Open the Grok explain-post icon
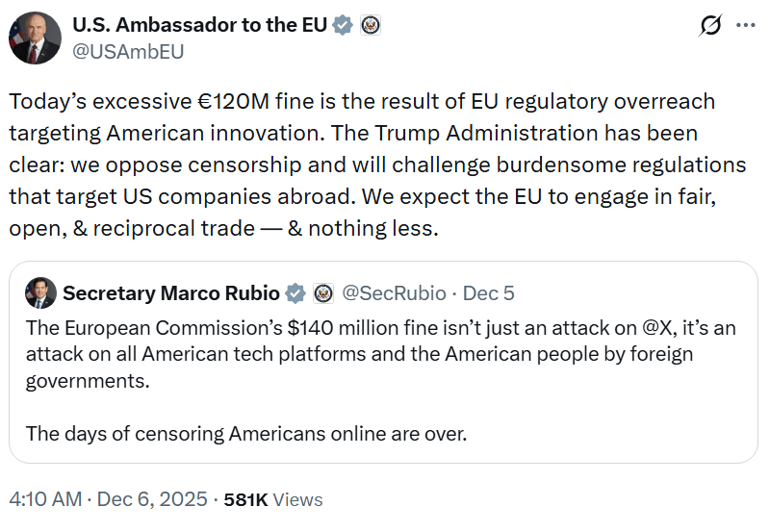770x532 pixels. pyautogui.click(x=709, y=26)
